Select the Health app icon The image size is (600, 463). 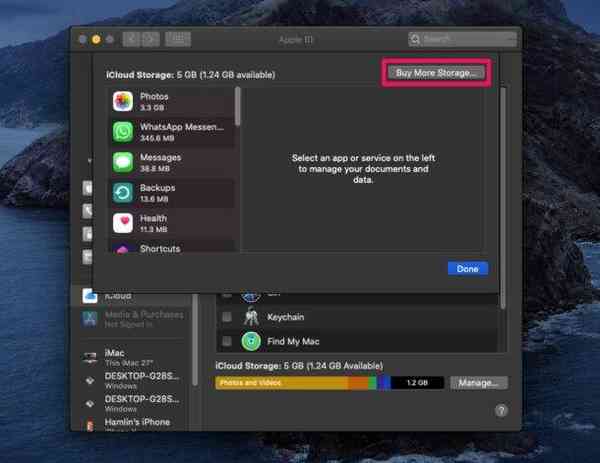[x=123, y=223]
